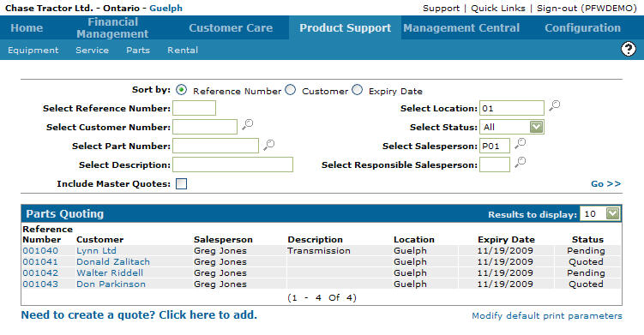The height and width of the screenshot is (335, 644).
Task: Click the Go >> link
Action: (x=605, y=184)
